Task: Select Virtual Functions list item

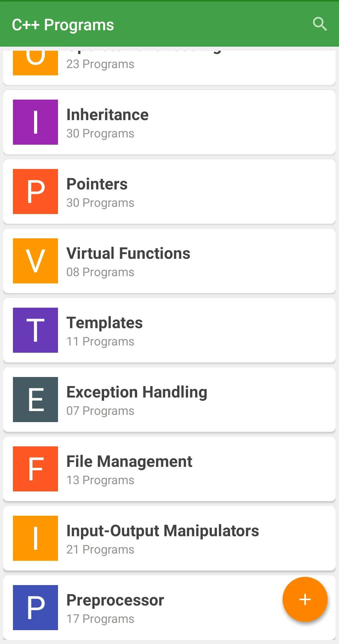Action: click(x=169, y=261)
